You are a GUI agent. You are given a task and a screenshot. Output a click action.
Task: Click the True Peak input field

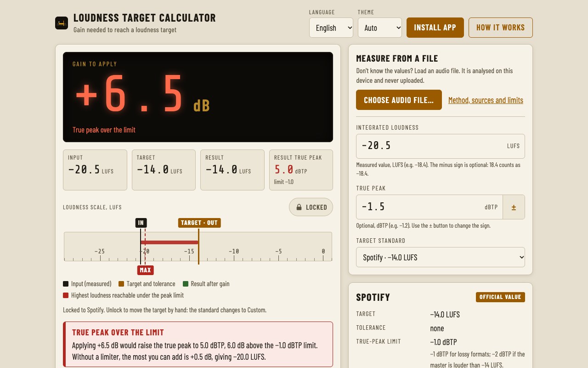pos(430,207)
